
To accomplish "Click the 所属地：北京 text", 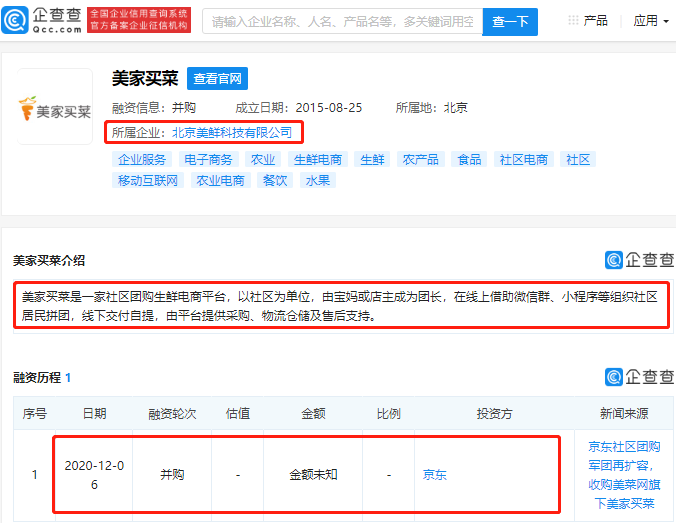I will pos(432,107).
